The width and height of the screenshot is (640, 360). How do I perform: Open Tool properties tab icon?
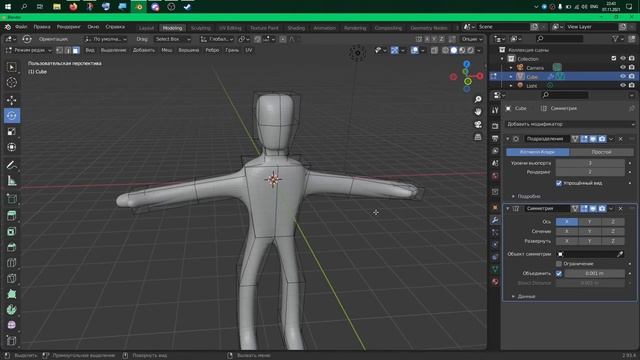point(495,110)
